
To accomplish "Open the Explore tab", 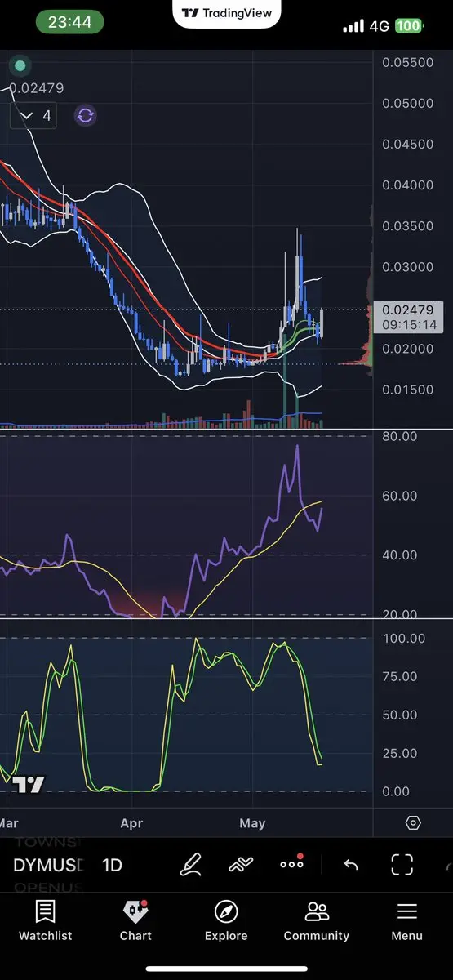I will pos(226,920).
